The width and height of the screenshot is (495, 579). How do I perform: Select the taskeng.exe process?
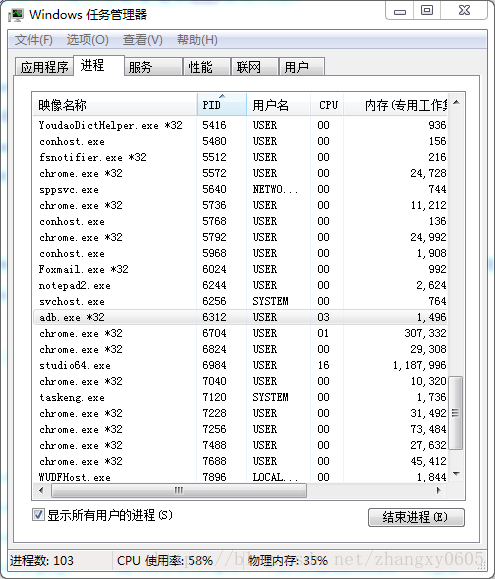tap(240, 397)
